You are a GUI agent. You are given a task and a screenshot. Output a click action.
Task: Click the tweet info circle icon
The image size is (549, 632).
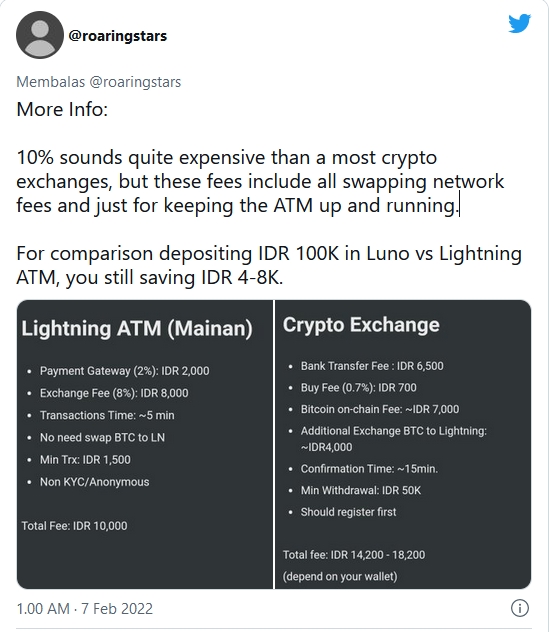coord(520,608)
